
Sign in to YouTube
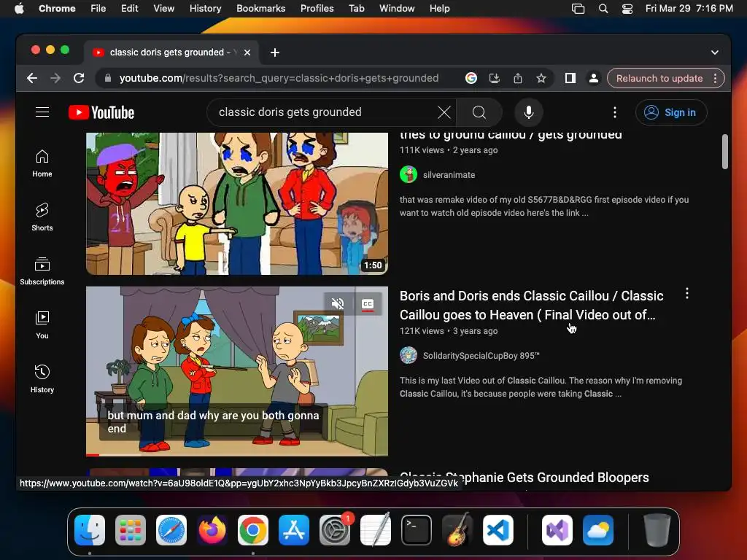point(671,112)
